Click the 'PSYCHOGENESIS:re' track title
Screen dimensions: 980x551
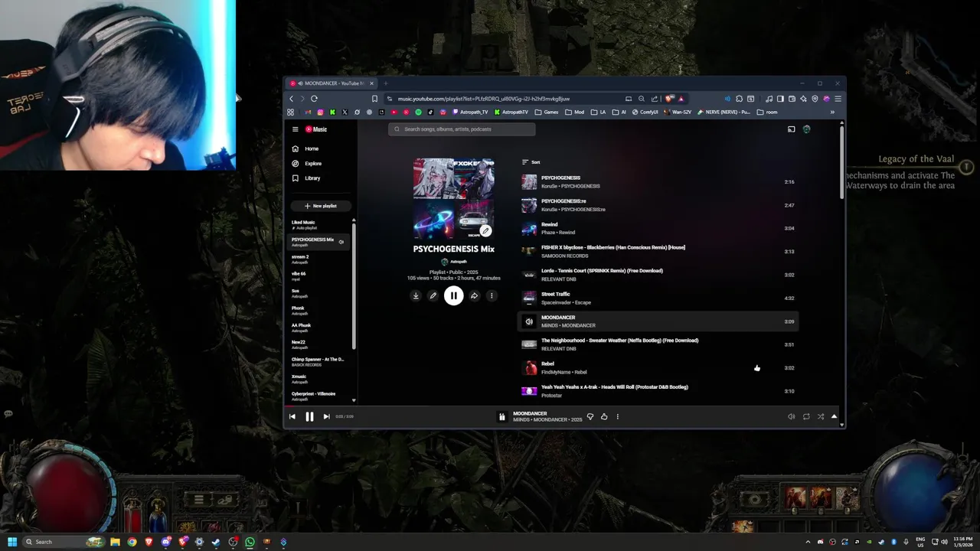(x=563, y=201)
